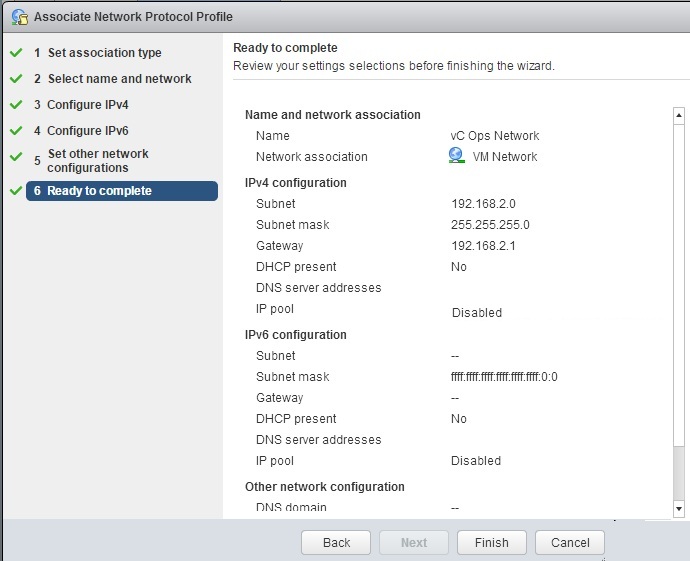Open step 5 Set other network configurations

(91, 161)
